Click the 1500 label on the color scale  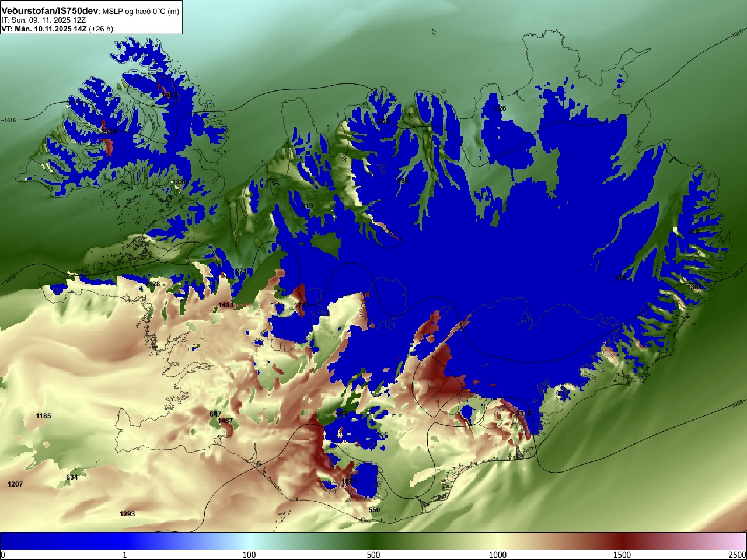pos(622,555)
